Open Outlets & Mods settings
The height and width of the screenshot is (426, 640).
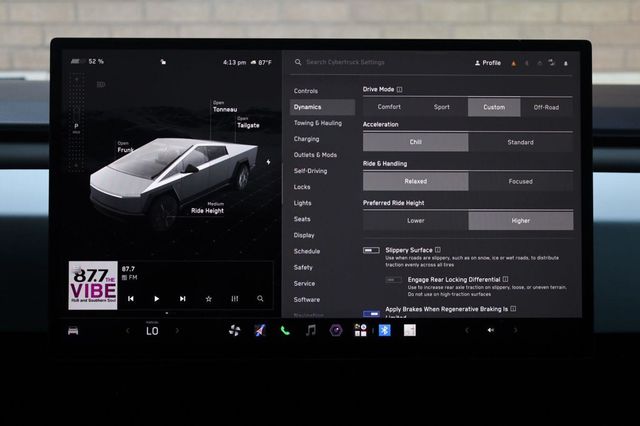click(x=322, y=155)
